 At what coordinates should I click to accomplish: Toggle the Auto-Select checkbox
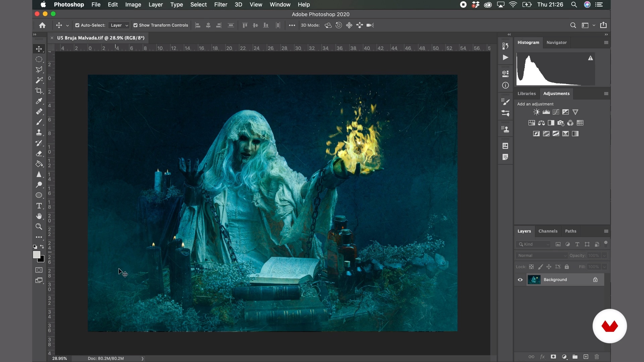point(77,25)
